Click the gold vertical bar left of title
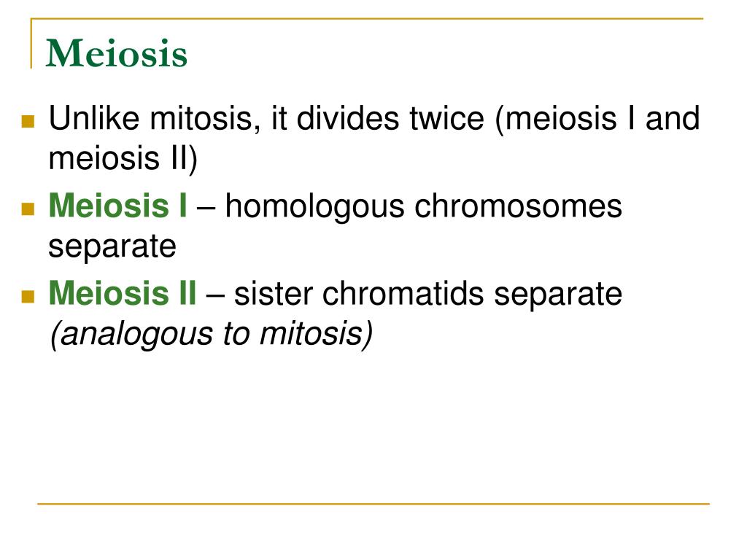Image resolution: width=747 pixels, height=560 pixels. pos(31,43)
